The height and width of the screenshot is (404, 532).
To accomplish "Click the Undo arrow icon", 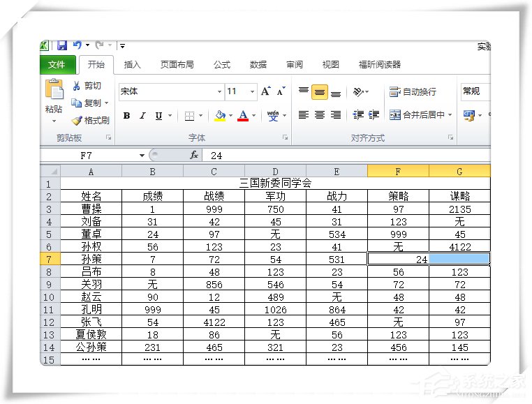I will click(x=77, y=46).
